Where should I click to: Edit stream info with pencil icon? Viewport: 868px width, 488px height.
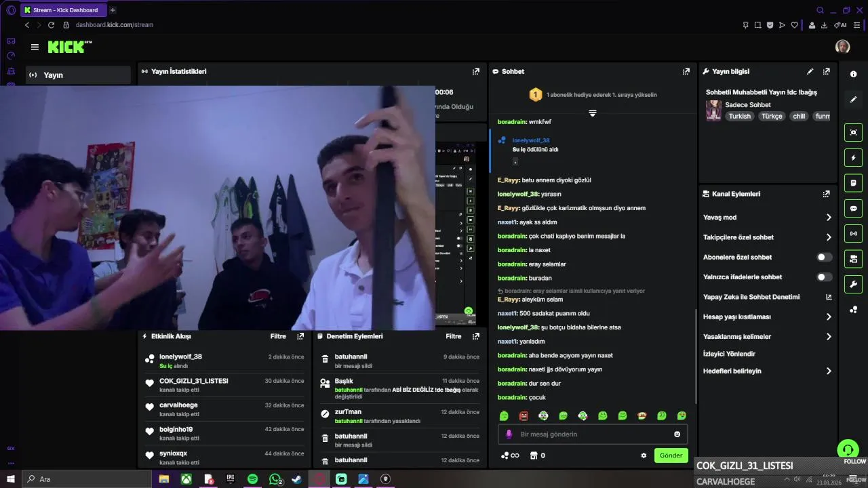(810, 71)
